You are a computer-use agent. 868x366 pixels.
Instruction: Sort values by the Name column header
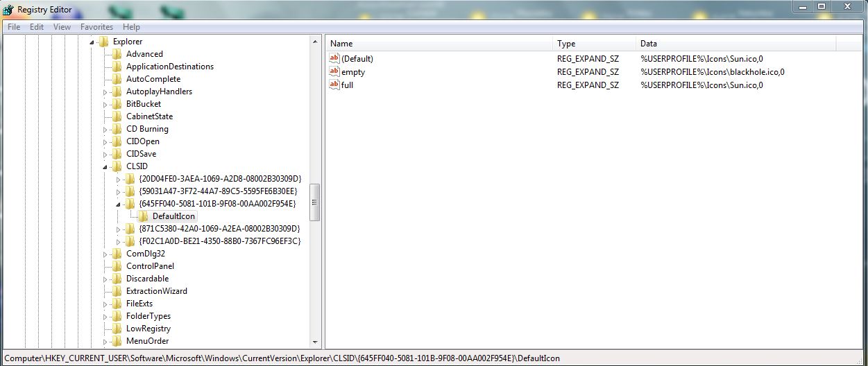click(439, 44)
